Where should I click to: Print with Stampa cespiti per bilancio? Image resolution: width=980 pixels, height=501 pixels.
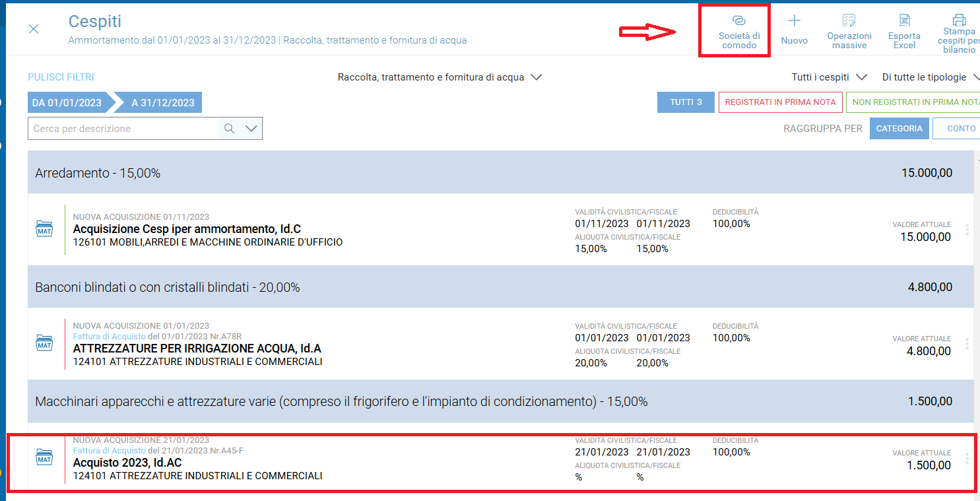(x=959, y=33)
